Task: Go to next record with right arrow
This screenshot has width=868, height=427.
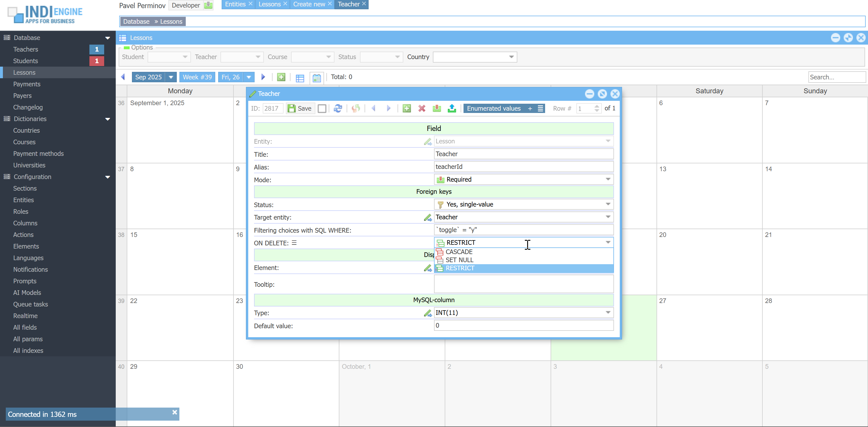Action: pyautogui.click(x=389, y=108)
